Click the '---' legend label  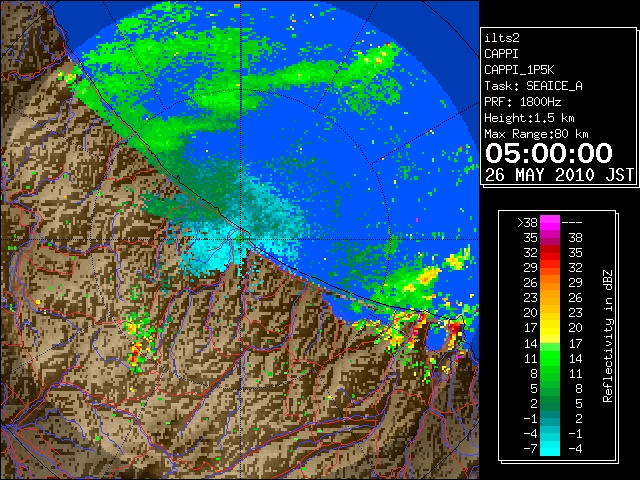coord(572,222)
